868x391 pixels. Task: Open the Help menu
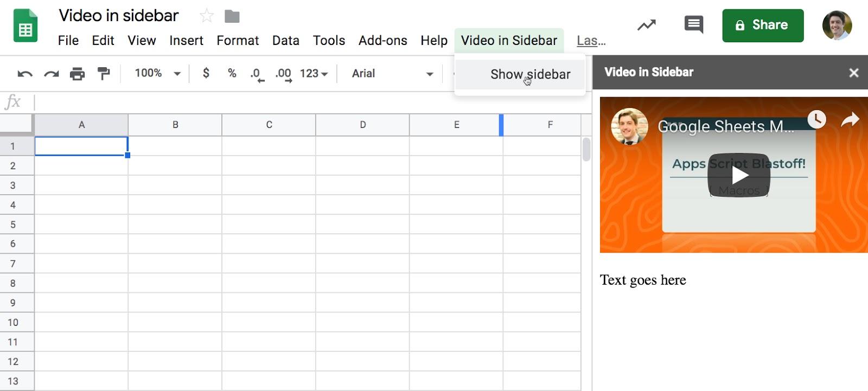tap(434, 41)
